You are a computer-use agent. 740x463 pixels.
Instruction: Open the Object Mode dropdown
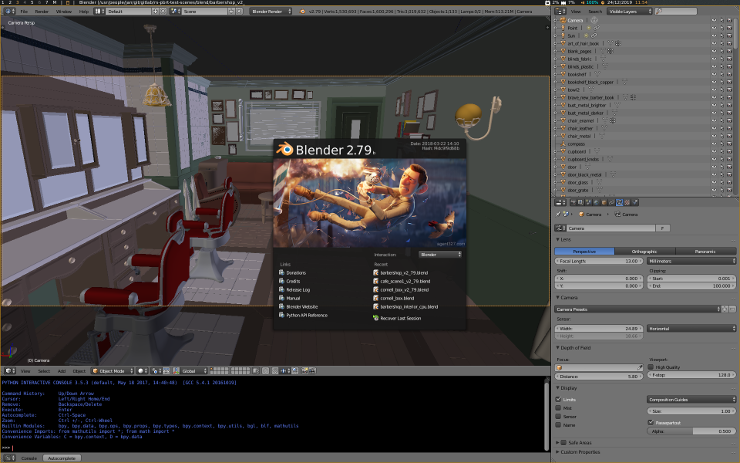(113, 371)
